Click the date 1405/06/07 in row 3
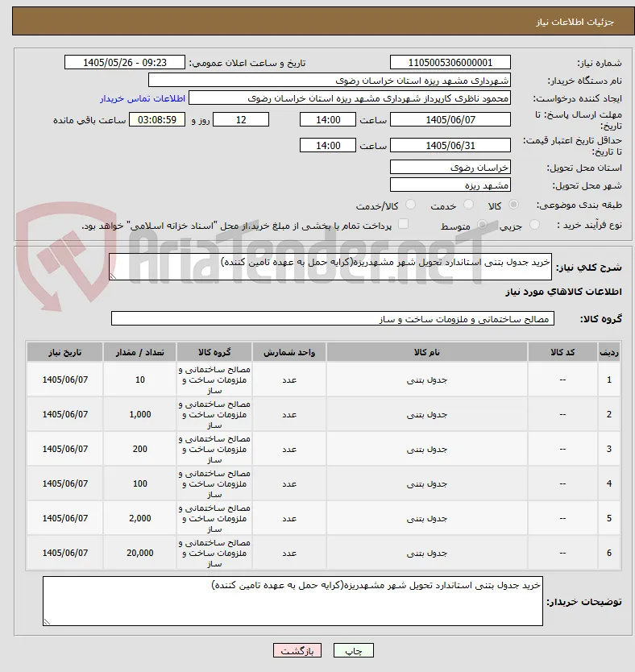Screen dimensions: 635x672 pos(65,449)
